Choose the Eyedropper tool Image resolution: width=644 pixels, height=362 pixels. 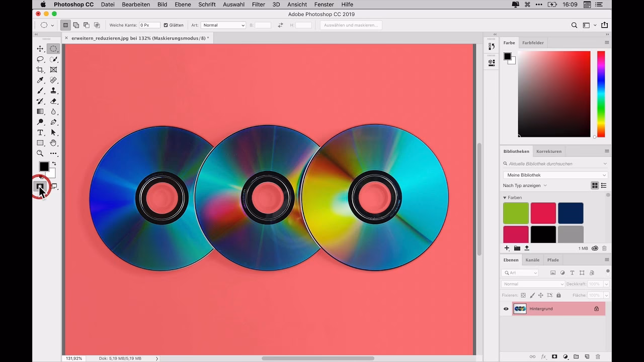tap(40, 80)
